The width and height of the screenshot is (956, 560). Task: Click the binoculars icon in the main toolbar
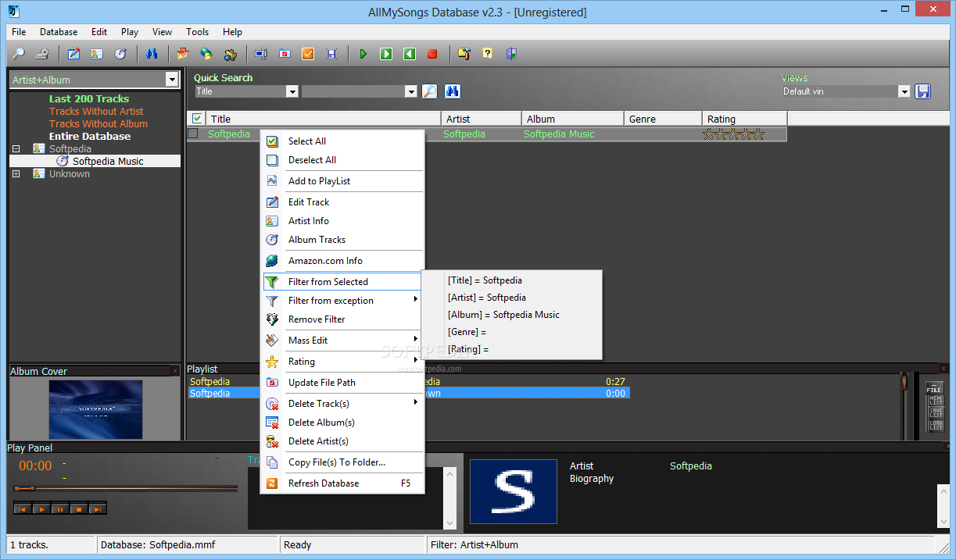(x=152, y=54)
